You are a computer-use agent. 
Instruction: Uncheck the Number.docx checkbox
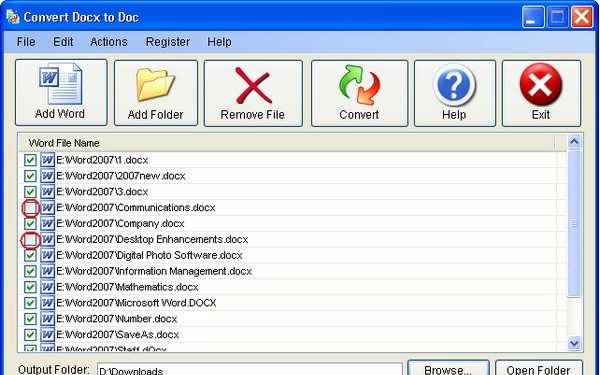pyautogui.click(x=30, y=319)
